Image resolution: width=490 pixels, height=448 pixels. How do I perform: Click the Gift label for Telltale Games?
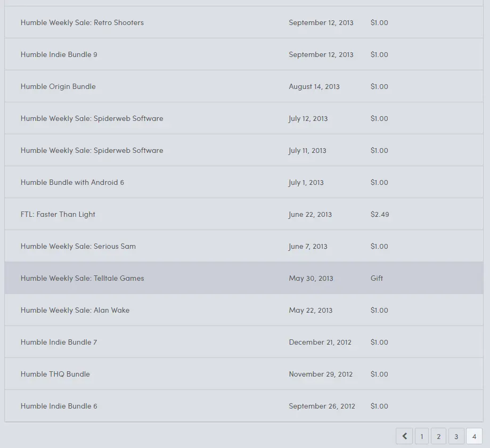[x=377, y=278]
